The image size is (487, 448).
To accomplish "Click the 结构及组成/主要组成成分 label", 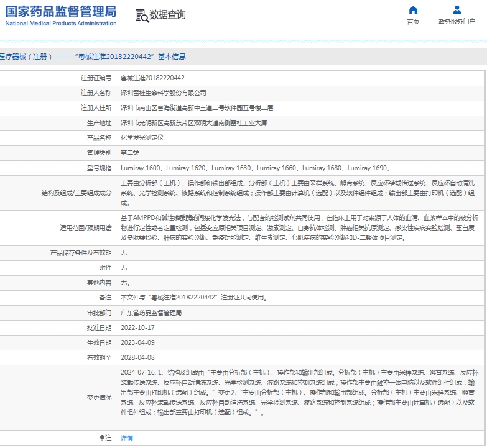I will pyautogui.click(x=77, y=193).
